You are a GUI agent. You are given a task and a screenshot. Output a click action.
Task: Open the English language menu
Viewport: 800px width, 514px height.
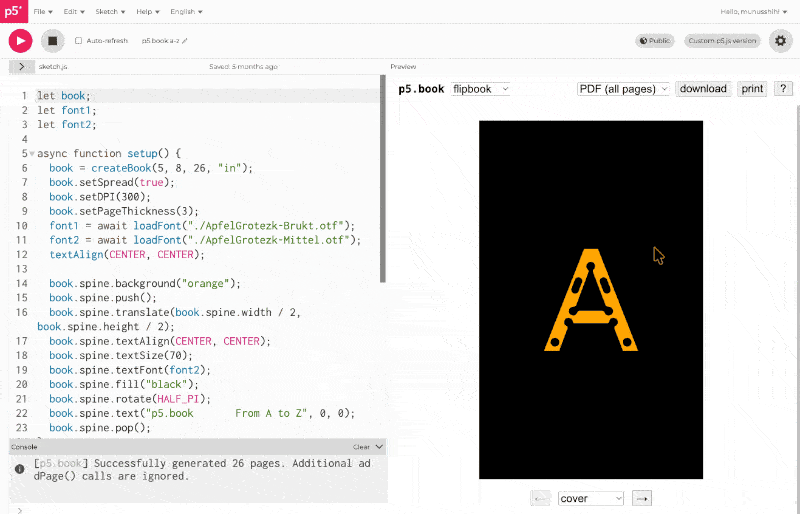(x=186, y=11)
